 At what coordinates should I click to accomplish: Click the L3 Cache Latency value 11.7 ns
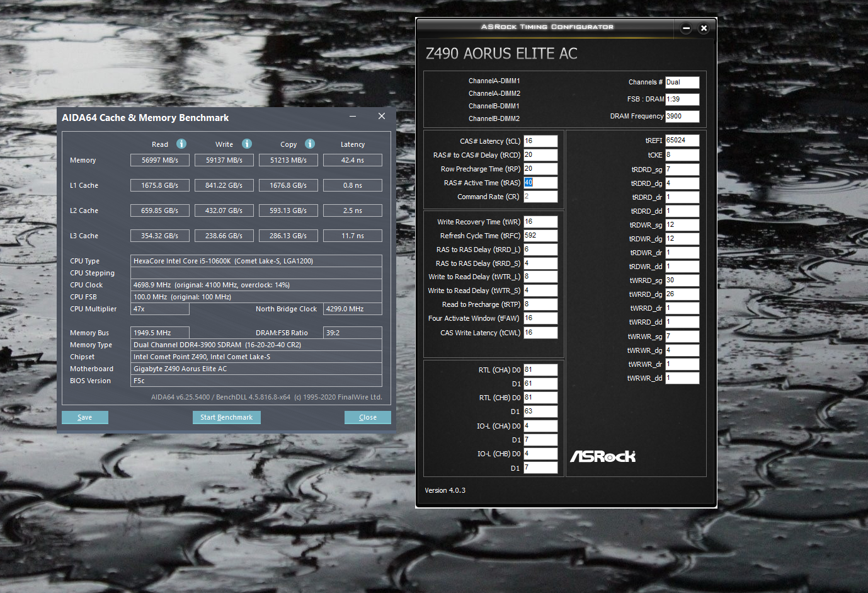pos(353,236)
